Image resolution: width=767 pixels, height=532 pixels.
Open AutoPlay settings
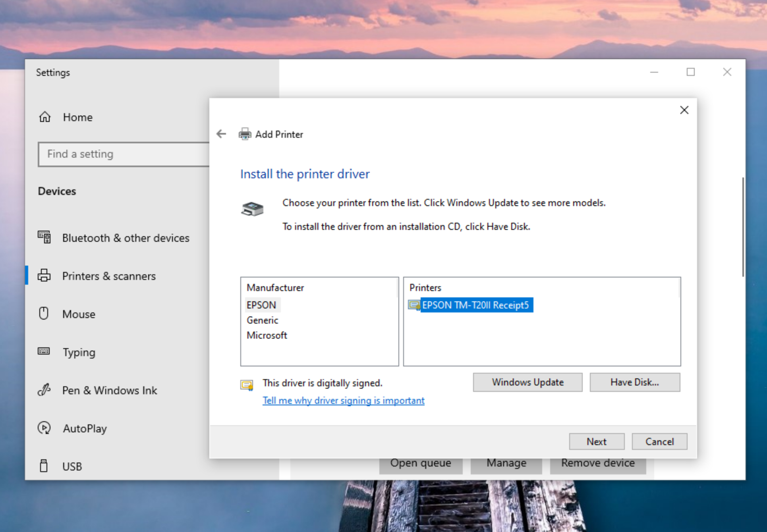[x=85, y=428]
